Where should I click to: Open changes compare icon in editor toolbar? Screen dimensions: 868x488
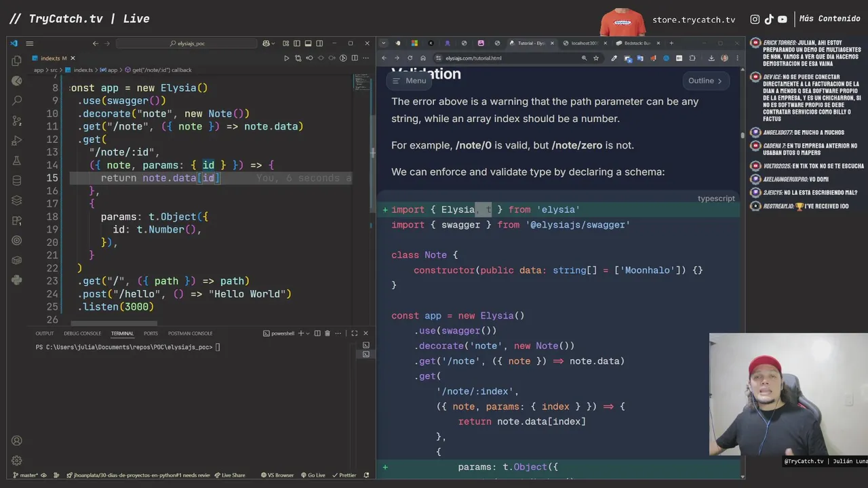pyautogui.click(x=298, y=58)
